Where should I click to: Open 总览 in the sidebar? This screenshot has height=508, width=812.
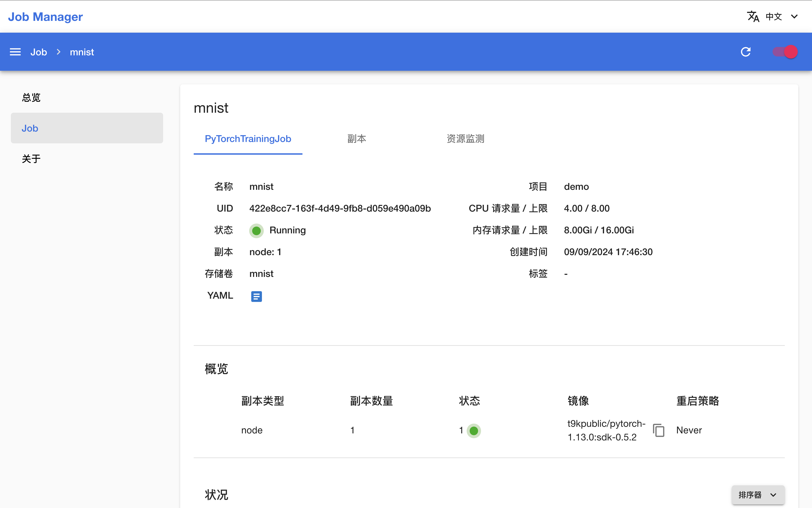point(87,98)
